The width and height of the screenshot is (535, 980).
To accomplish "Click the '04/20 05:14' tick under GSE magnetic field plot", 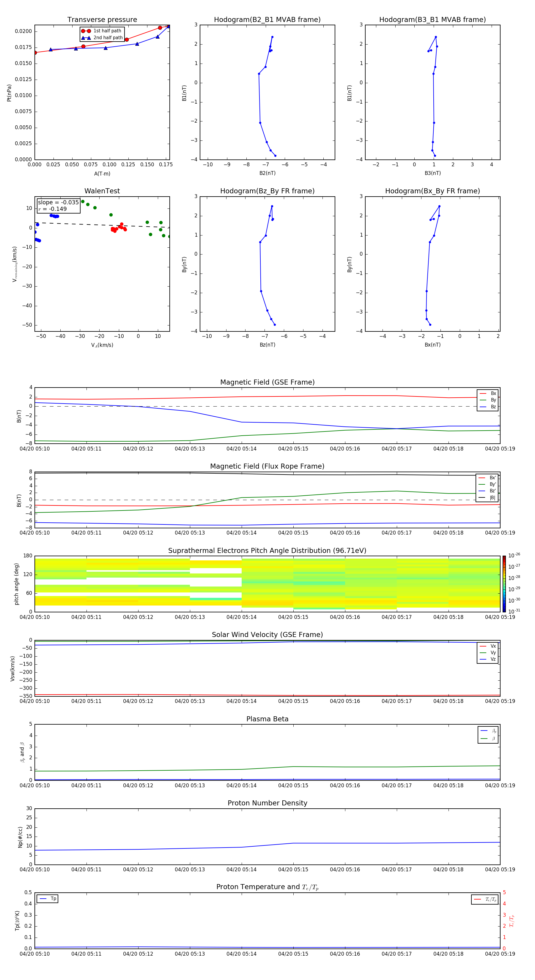I will [x=241, y=449].
